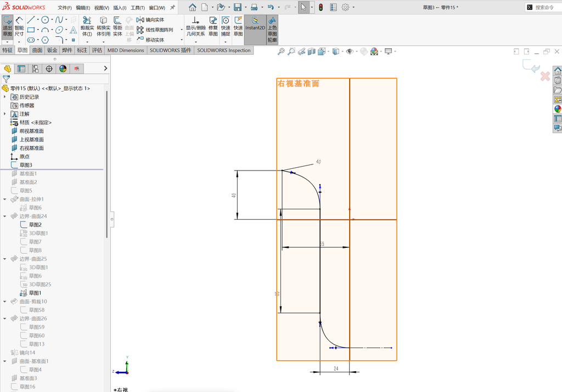Toggle the Select cursor tool

tap(304, 7)
